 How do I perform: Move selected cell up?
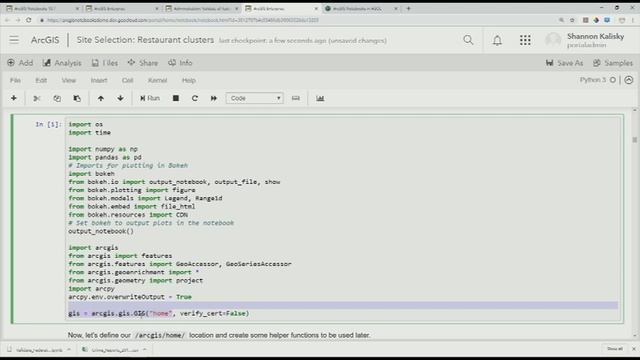[x=100, y=98]
